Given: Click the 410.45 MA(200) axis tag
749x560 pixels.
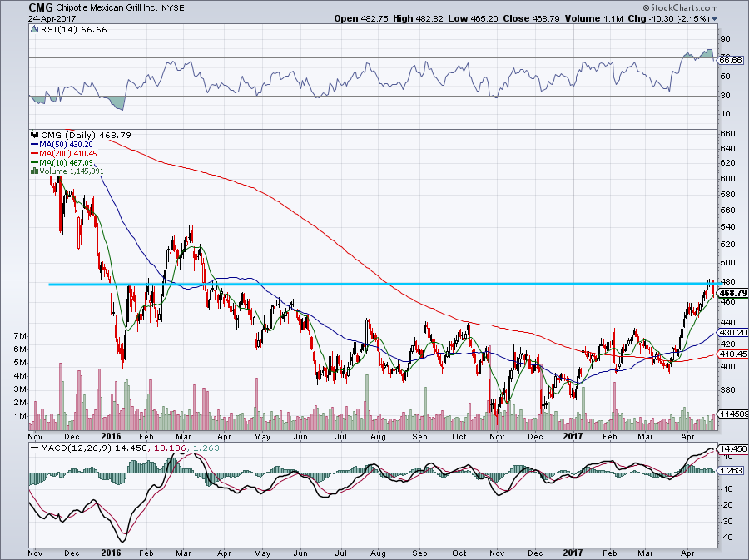Looking at the screenshot, I should (x=732, y=354).
